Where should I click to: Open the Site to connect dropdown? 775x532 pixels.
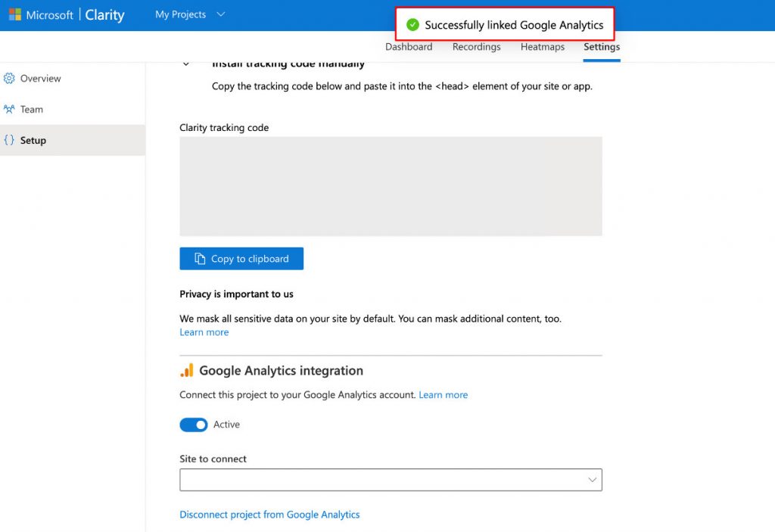[391, 480]
